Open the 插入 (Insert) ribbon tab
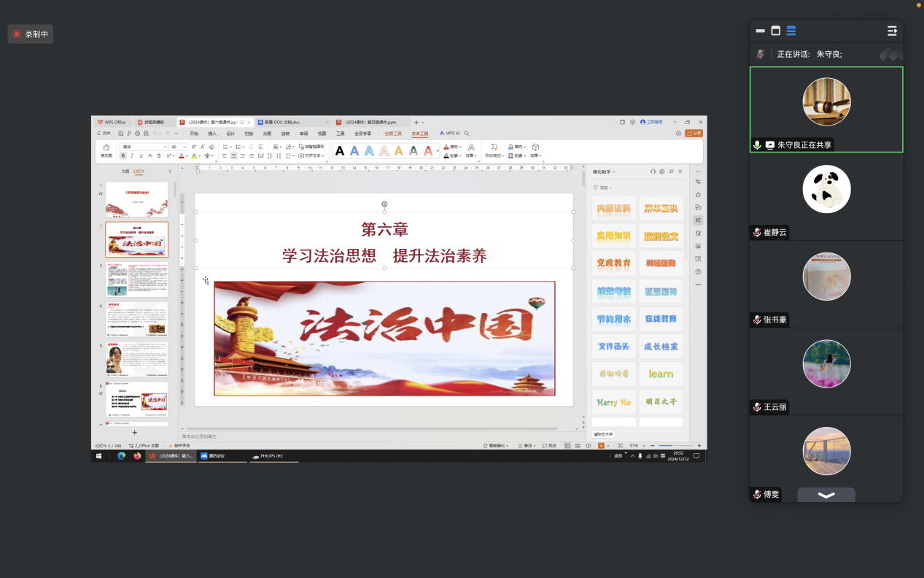The width and height of the screenshot is (924, 578). pyautogui.click(x=212, y=134)
